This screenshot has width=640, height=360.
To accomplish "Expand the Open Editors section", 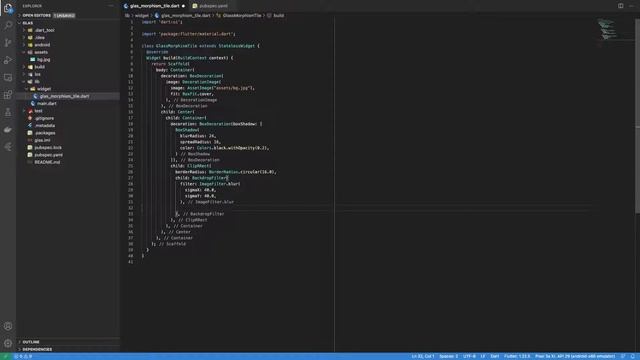I will coord(37,16).
